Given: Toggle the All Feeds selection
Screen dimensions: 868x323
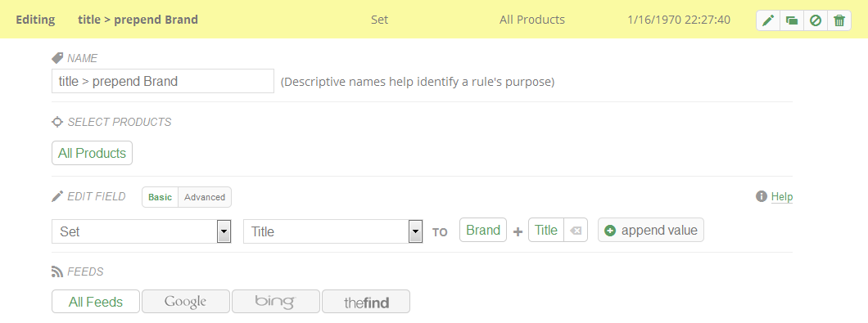Looking at the screenshot, I should 96,302.
